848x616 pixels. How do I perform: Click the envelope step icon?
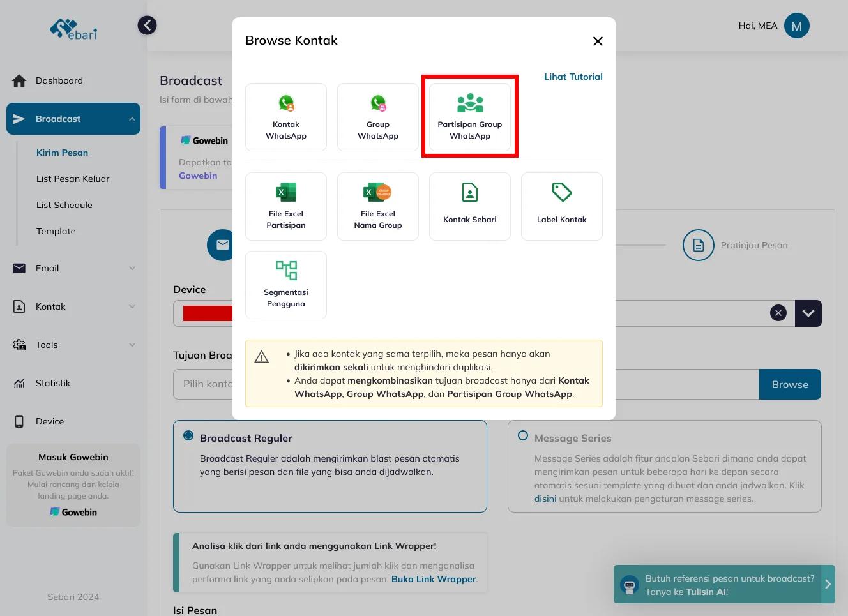click(x=222, y=244)
